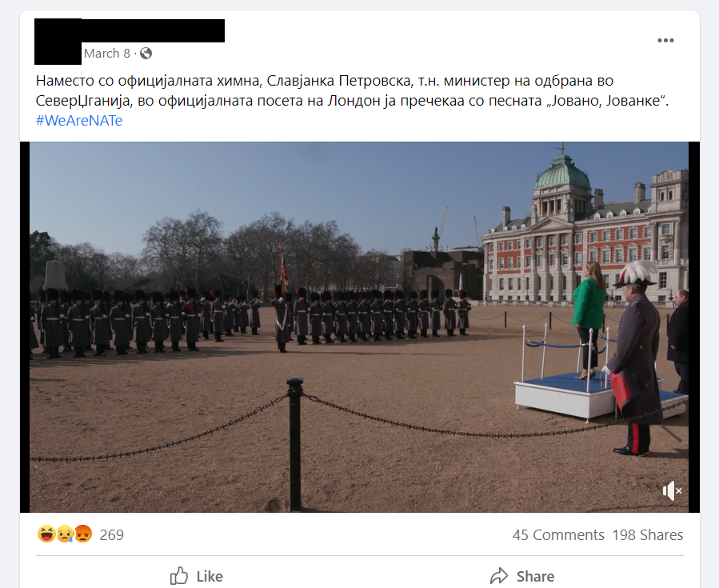The image size is (719, 588).
Task: Open the three-dot post options menu
Action: coord(665,40)
